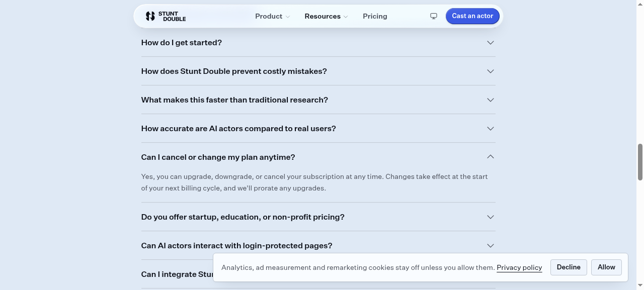The width and height of the screenshot is (644, 290).
Task: Click Do you offer startup, education pricing question
Action: [243, 217]
